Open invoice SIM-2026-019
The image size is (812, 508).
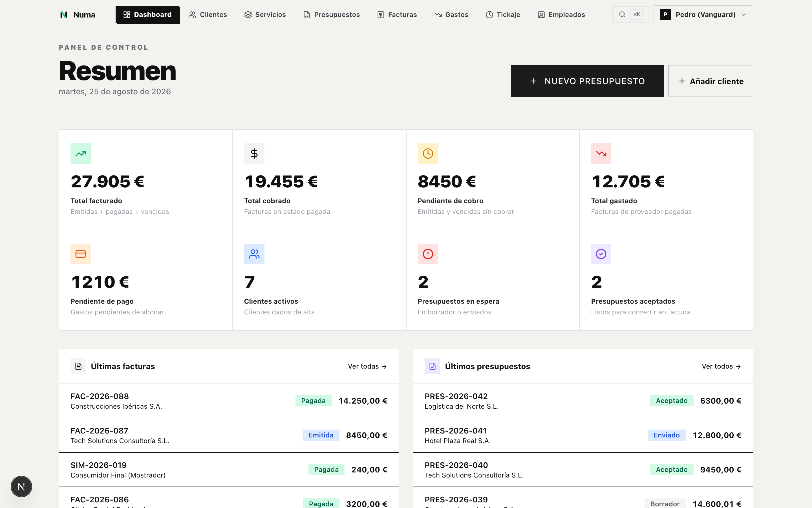click(x=229, y=470)
